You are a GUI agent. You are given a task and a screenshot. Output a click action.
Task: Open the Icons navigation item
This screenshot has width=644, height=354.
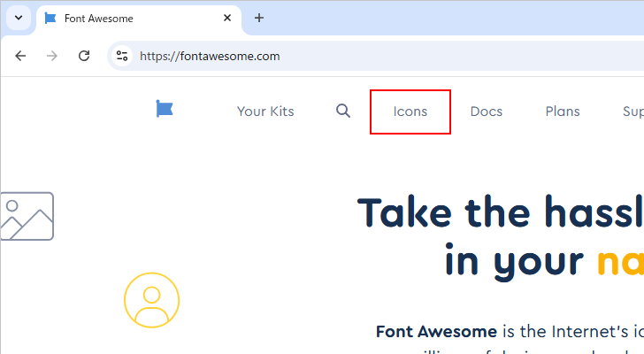click(x=410, y=112)
